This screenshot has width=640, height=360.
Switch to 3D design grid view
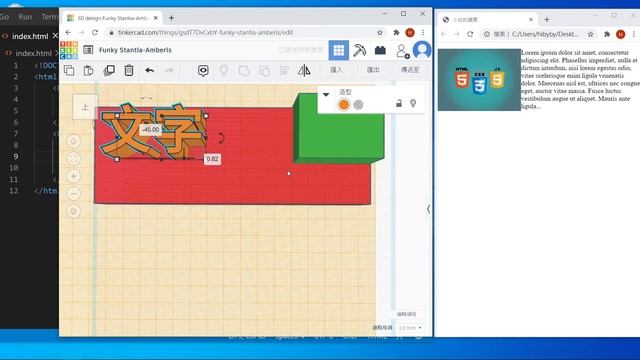[339, 50]
